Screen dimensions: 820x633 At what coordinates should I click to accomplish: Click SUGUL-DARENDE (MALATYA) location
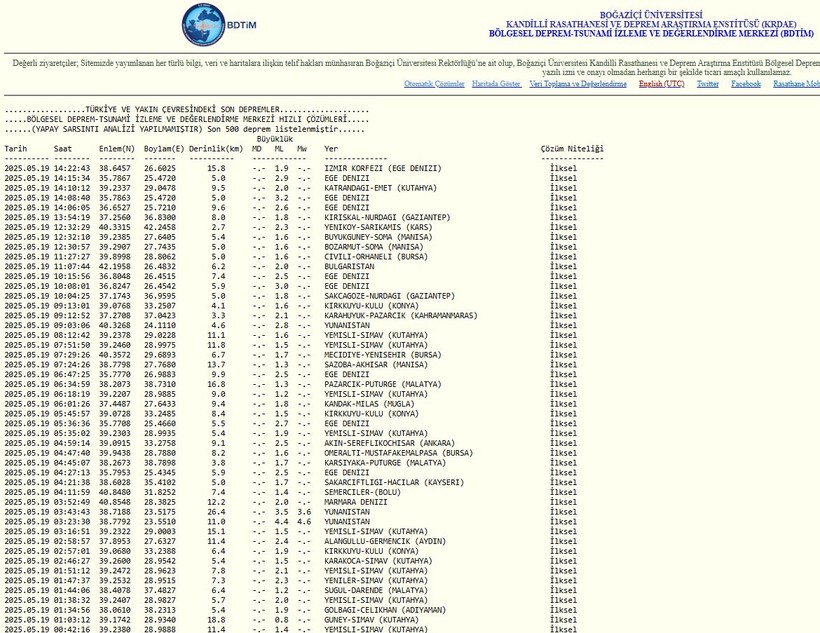tap(376, 590)
